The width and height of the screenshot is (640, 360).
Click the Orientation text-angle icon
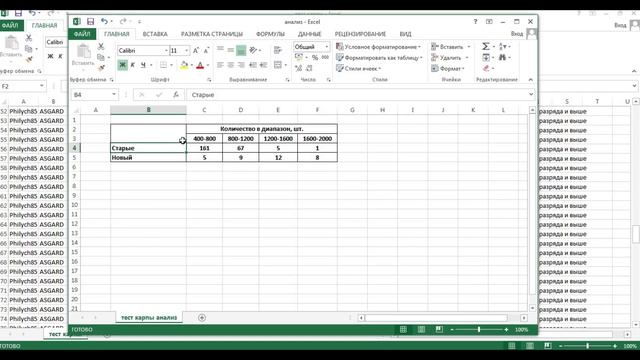coord(253,50)
